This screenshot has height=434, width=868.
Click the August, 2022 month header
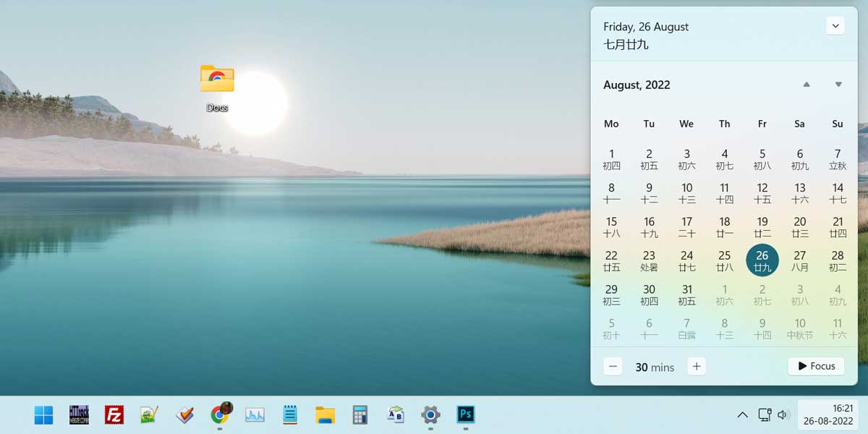[x=637, y=85]
